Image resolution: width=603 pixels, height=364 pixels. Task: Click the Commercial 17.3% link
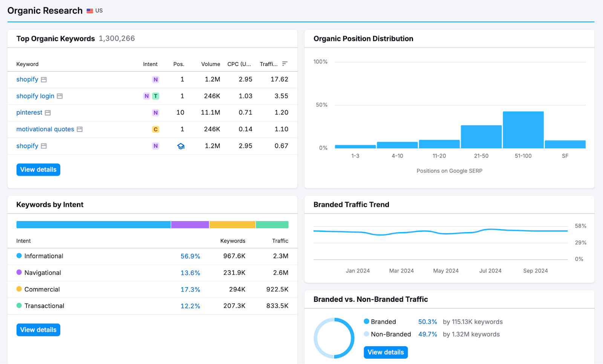click(x=190, y=289)
